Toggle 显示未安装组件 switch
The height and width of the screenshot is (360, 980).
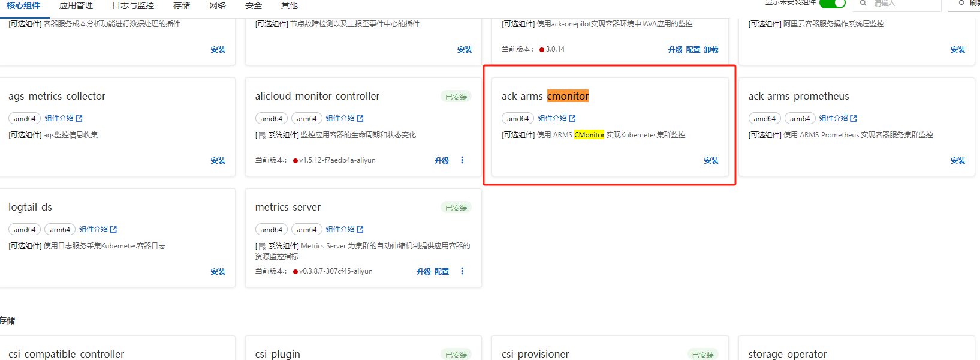833,3
